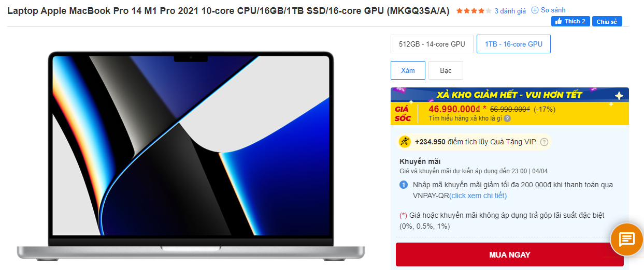Click the plus icon next to So sánh
This screenshot has width=644, height=270.
click(535, 10)
